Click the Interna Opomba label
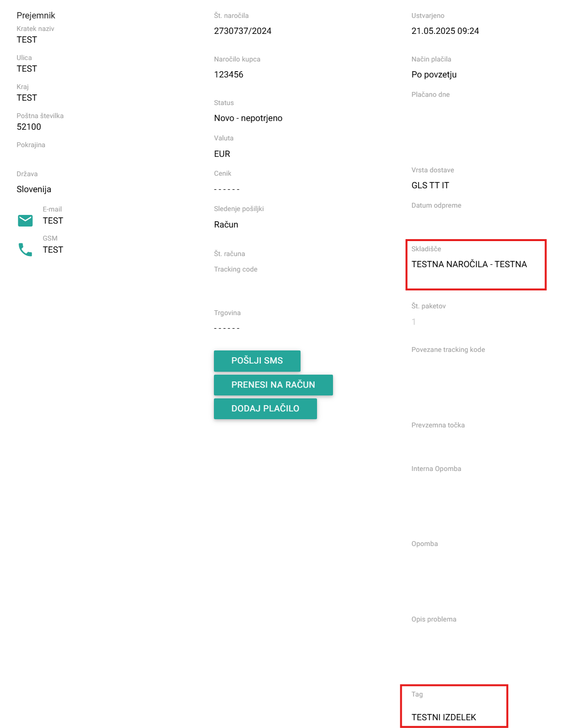This screenshot has width=574, height=728. [436, 469]
